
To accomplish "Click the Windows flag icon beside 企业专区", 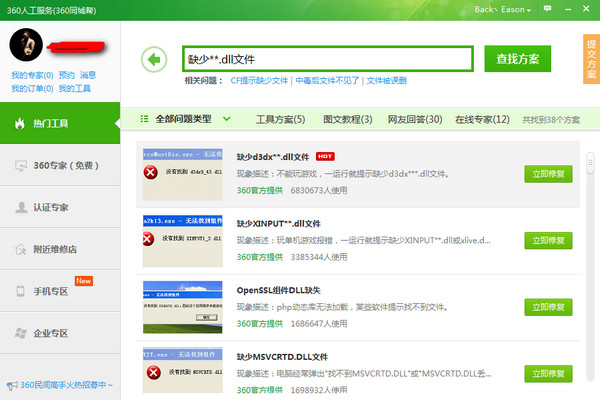I will [21, 333].
